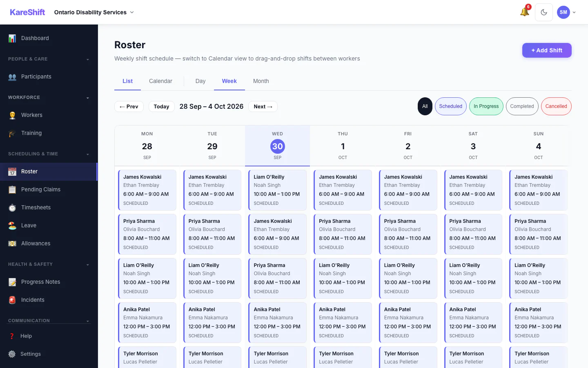The width and height of the screenshot is (588, 368).
Task: Click the Leave beach icon
Action: pos(12,226)
